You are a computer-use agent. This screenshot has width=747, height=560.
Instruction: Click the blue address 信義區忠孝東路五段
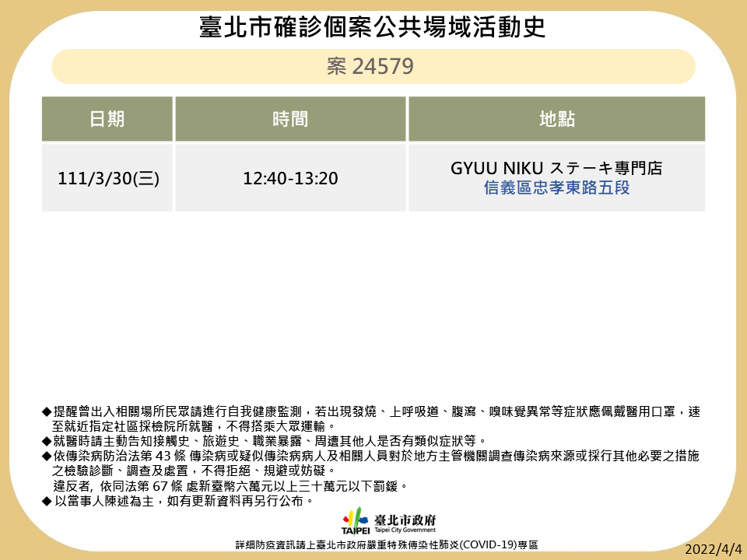(557, 187)
